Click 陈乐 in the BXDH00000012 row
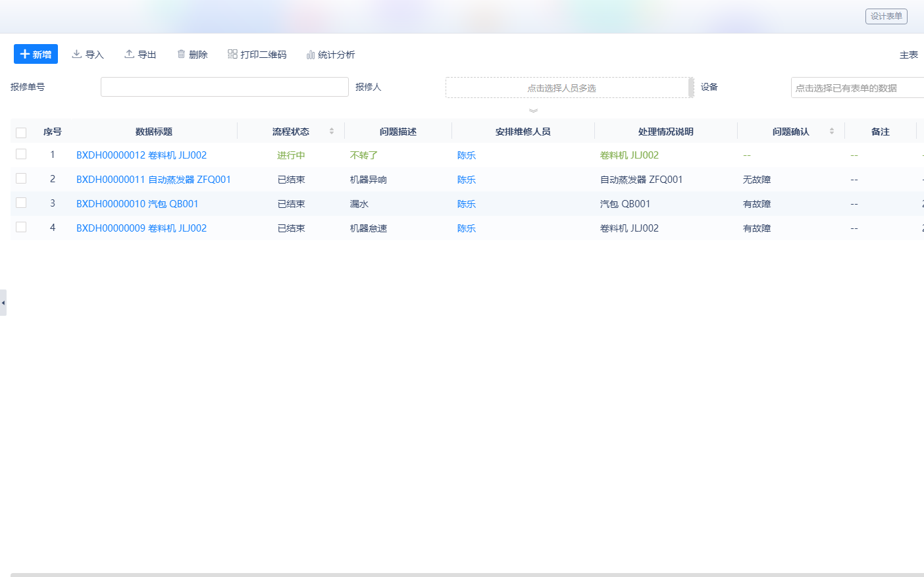Viewport: 924px width, 577px height. pyautogui.click(x=467, y=155)
